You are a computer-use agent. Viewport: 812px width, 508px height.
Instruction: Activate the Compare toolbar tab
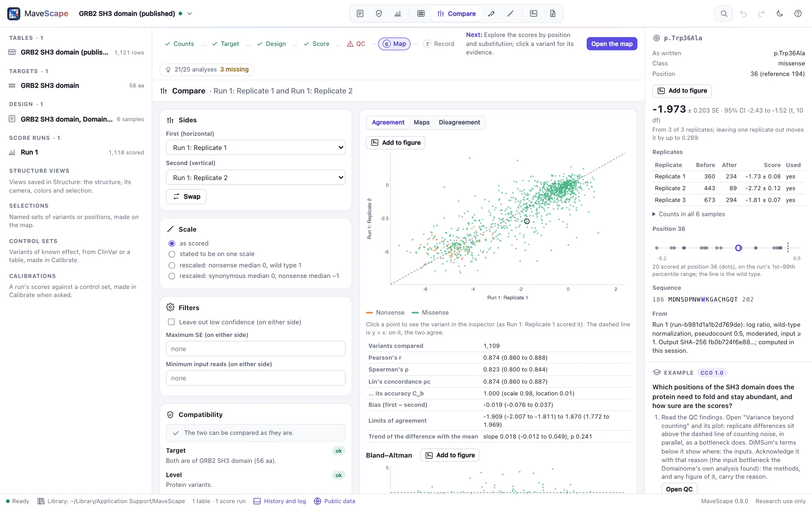coord(456,13)
